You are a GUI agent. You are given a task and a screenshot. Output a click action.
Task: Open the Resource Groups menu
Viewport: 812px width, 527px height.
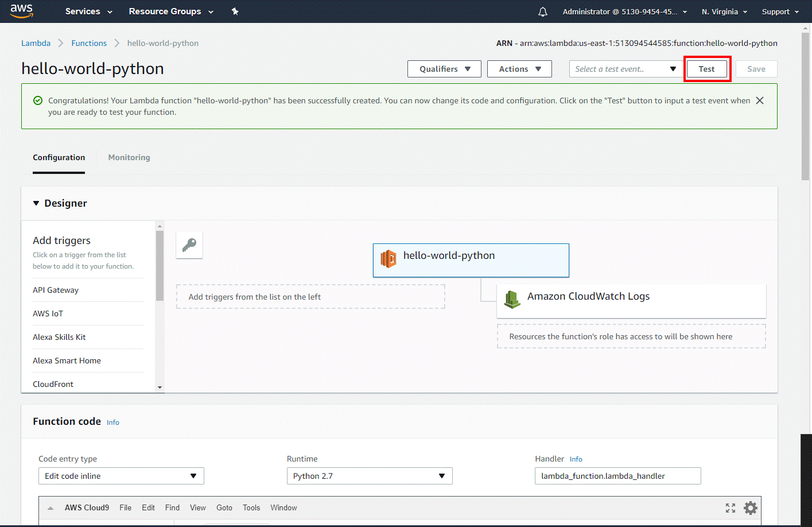point(171,11)
